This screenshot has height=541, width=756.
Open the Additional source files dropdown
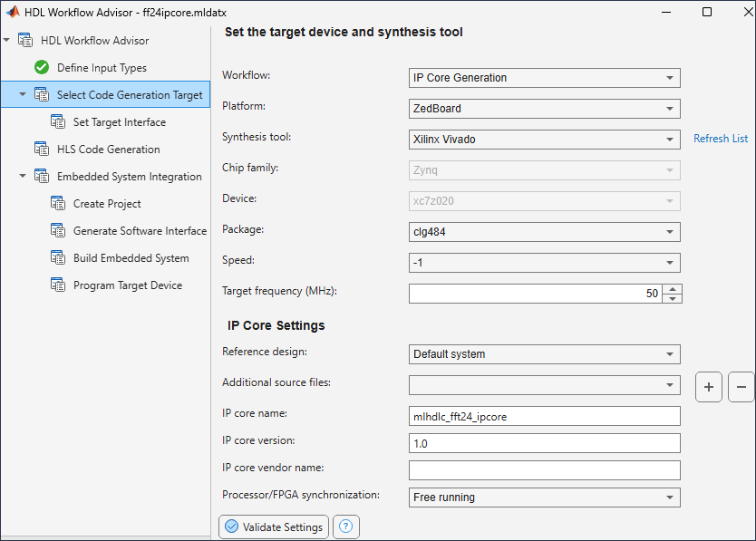pos(545,385)
